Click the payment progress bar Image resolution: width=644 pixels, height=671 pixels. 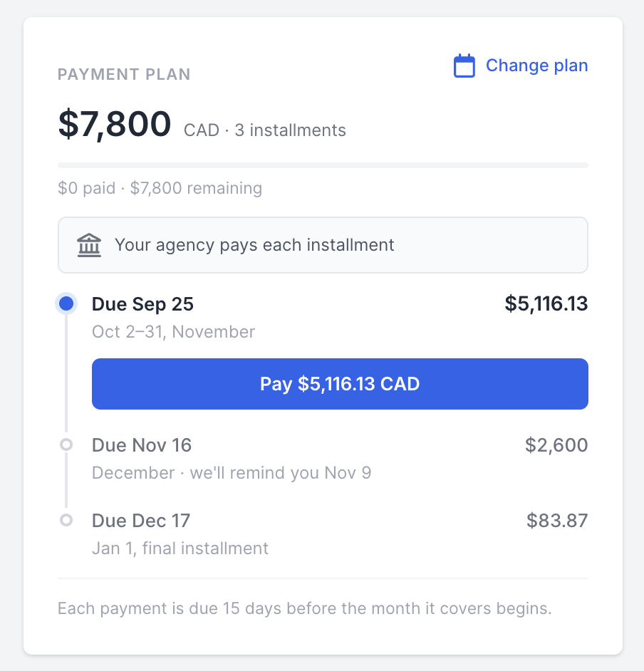point(323,165)
